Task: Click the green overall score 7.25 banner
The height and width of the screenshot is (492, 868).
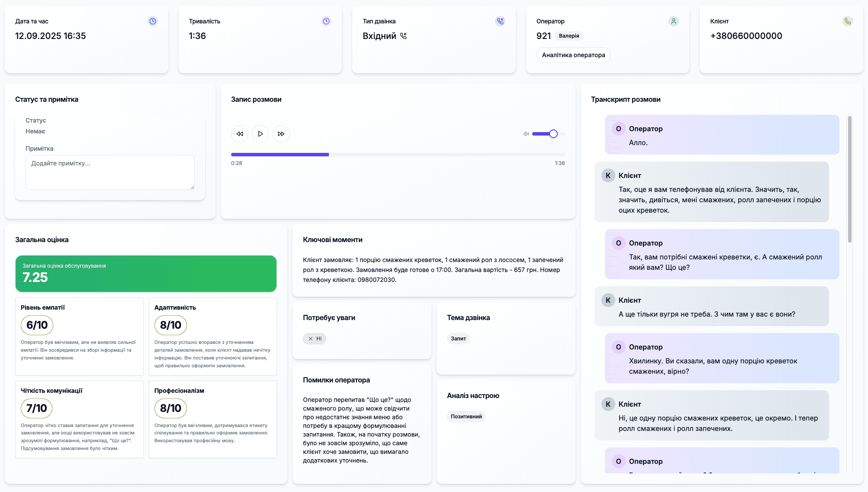Action: tap(146, 273)
